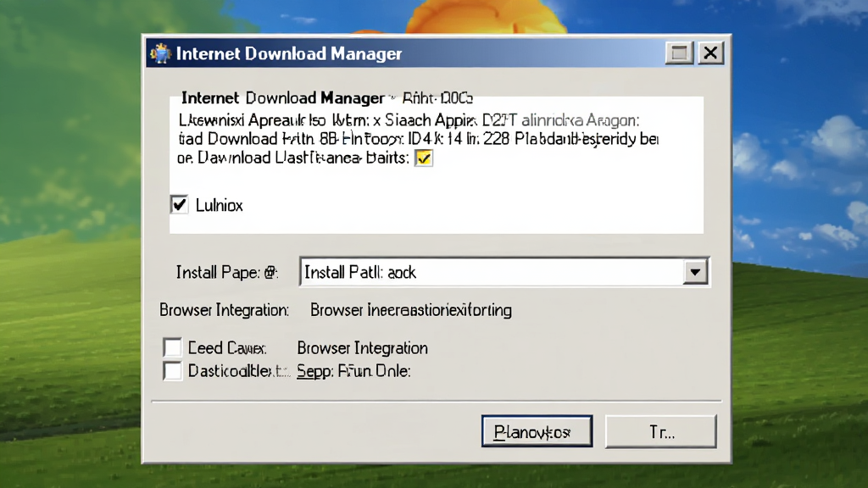Click the Install Pape: label
Image resolution: width=868 pixels, height=488 pixels.
pos(227,272)
